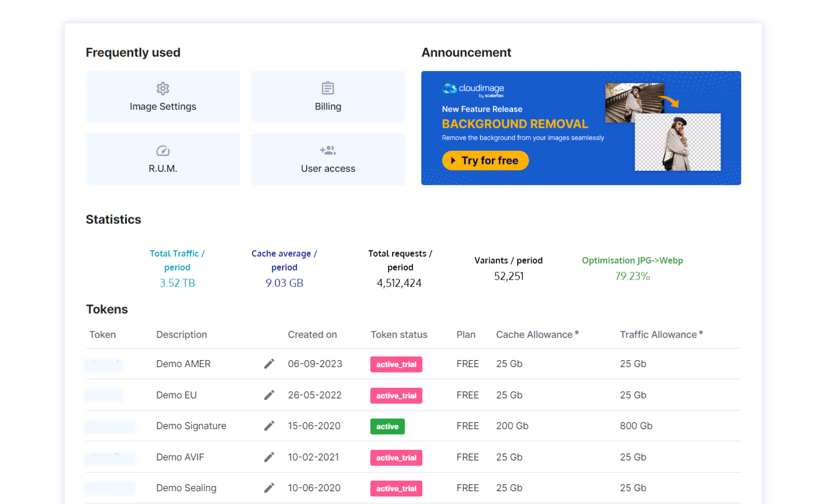Click the active_trial badge for Demo EU
The image size is (817, 504).
396,396
